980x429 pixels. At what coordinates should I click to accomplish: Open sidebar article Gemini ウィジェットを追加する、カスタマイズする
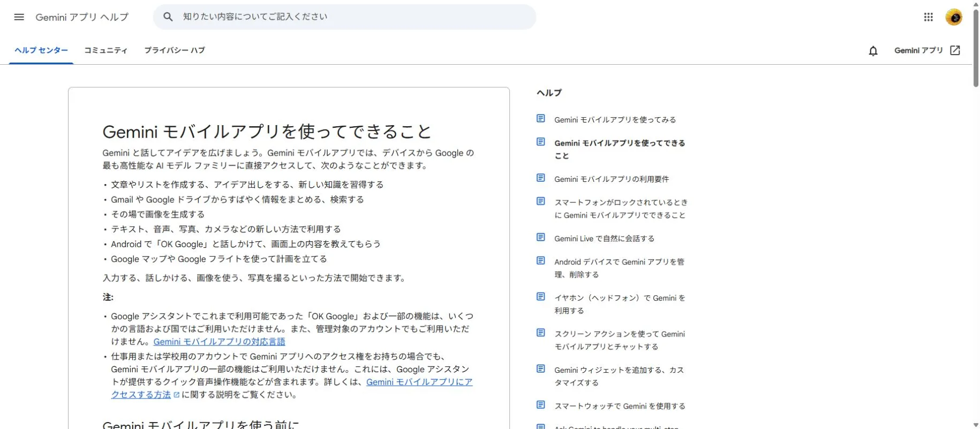point(619,376)
